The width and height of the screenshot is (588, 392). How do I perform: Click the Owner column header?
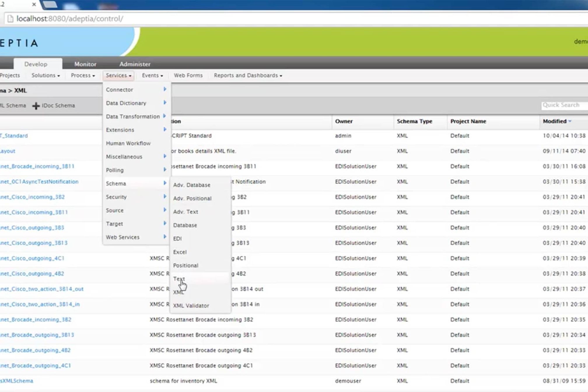pos(344,121)
